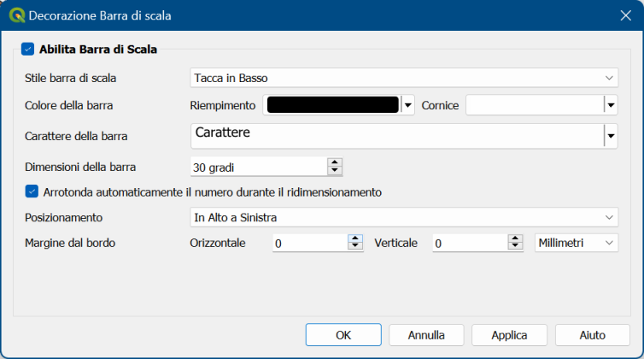The height and width of the screenshot is (359, 644).
Task: Click the Annulla button
Action: 426,335
